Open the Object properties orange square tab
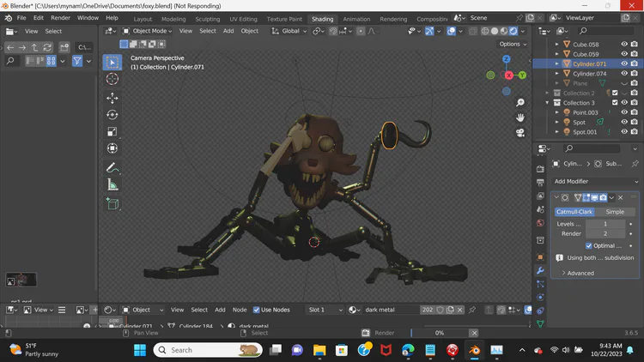This screenshot has width=644, height=362. [x=540, y=257]
